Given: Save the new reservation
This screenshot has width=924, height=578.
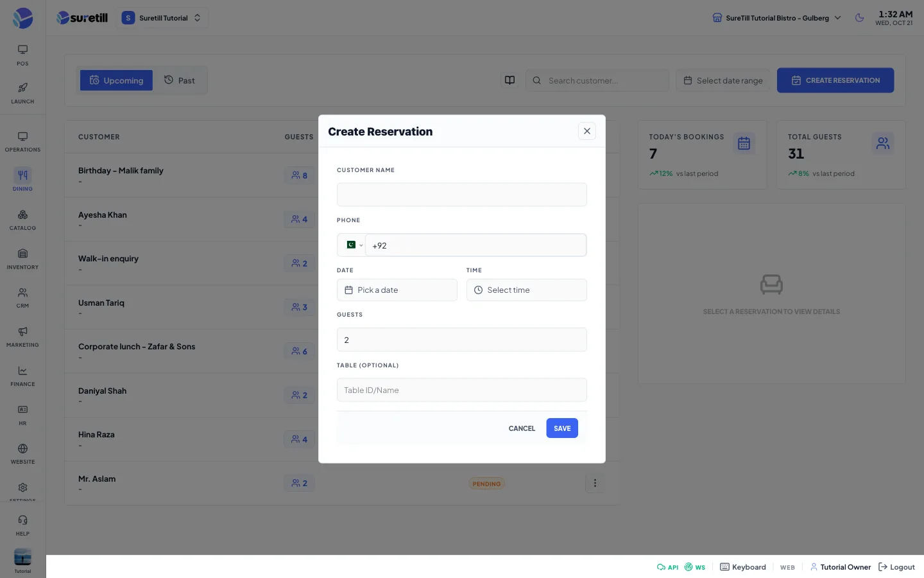Looking at the screenshot, I should point(562,428).
